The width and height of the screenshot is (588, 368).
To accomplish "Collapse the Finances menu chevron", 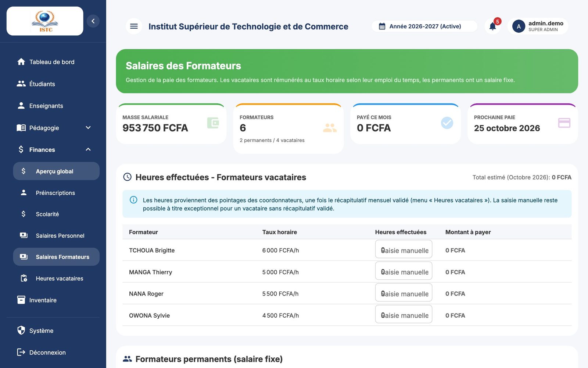I will pyautogui.click(x=88, y=149).
